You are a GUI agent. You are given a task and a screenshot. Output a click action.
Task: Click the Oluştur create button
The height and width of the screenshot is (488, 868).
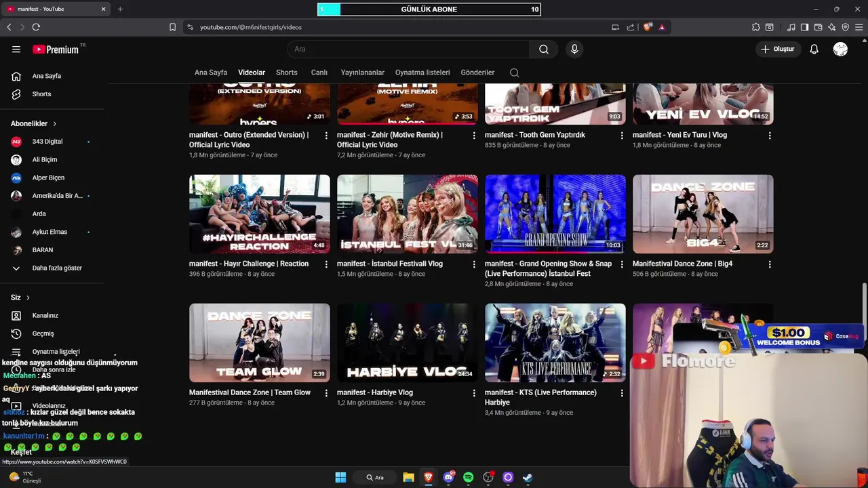pyautogui.click(x=778, y=49)
